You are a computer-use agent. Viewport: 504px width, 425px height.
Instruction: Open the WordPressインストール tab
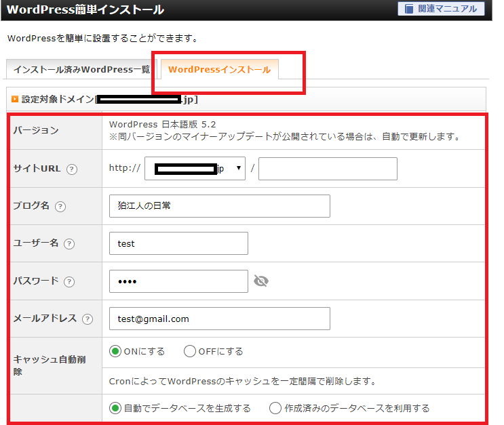(x=219, y=70)
